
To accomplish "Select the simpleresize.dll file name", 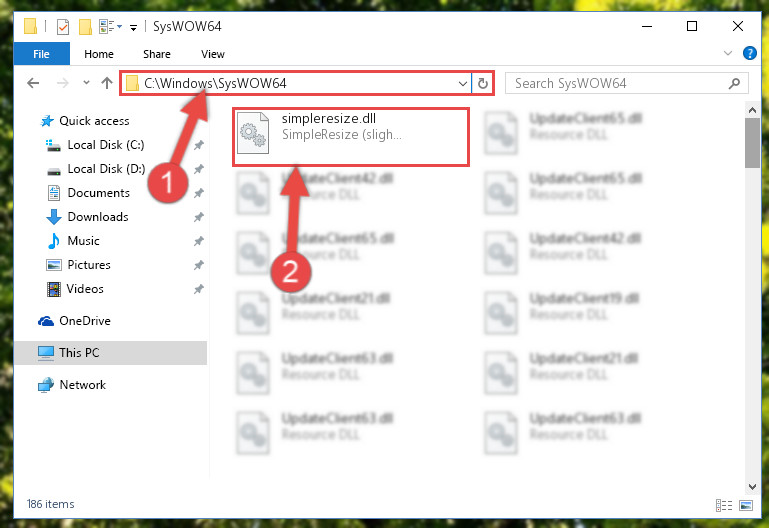I will tap(329, 119).
